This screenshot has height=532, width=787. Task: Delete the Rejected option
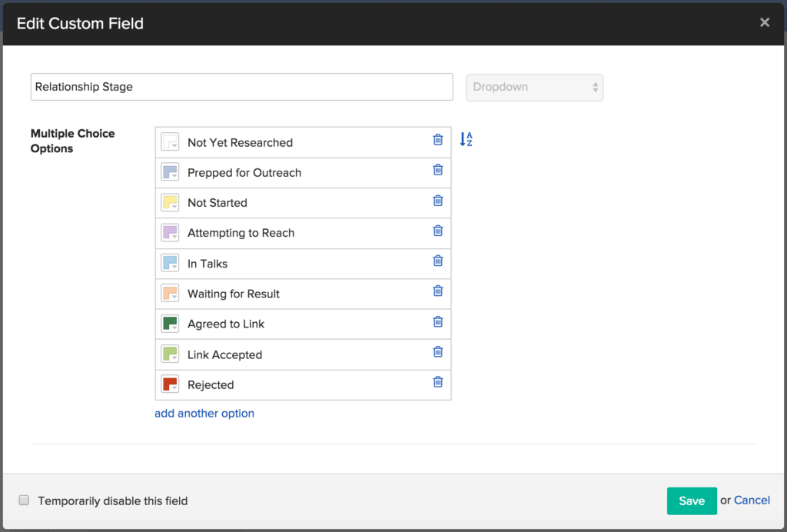(438, 382)
